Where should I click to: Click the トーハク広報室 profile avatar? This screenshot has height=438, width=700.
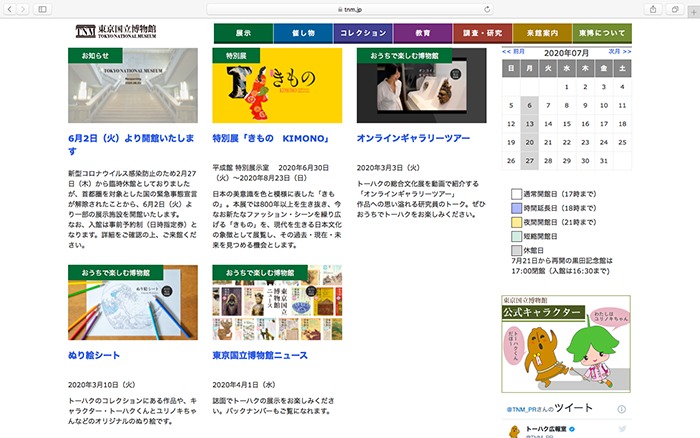(515, 431)
